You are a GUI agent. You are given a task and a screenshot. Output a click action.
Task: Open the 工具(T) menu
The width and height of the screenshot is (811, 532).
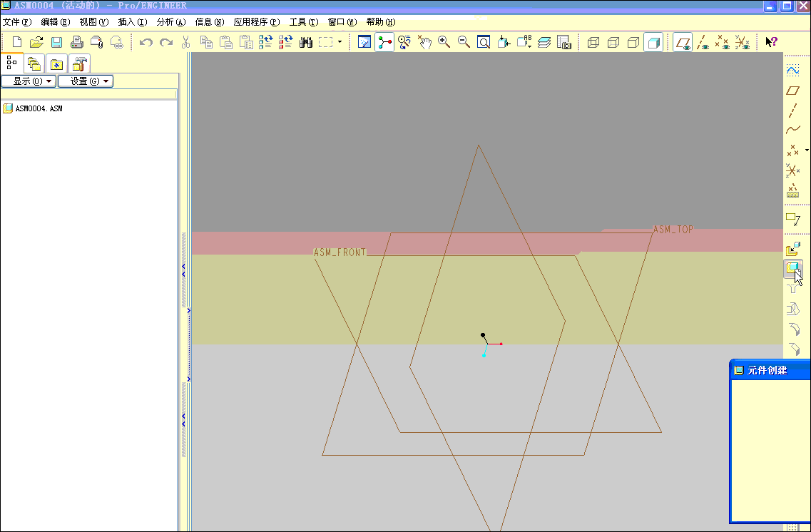point(304,21)
